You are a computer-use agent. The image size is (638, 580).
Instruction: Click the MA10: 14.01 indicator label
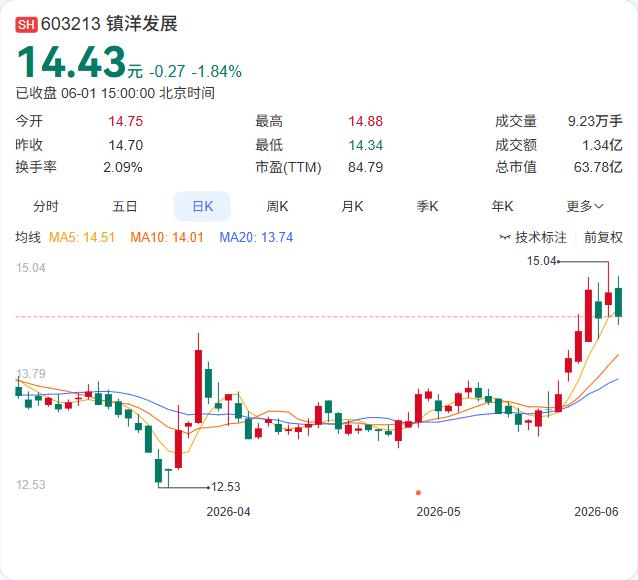(167, 237)
